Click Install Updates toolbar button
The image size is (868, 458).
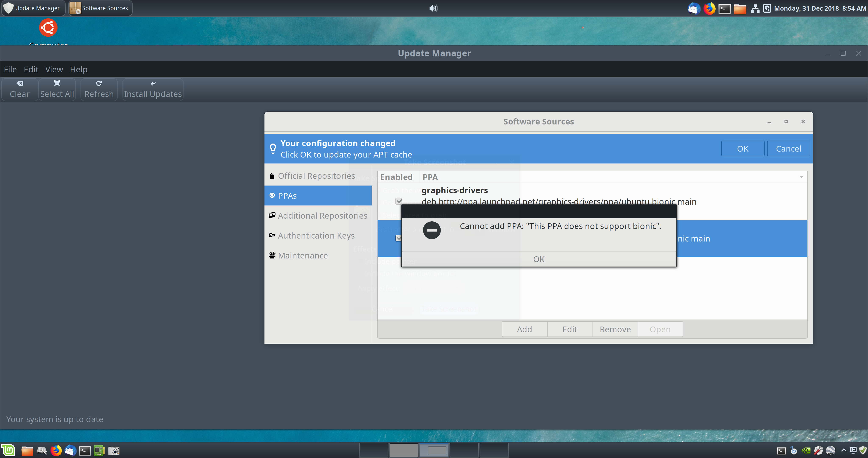(153, 89)
